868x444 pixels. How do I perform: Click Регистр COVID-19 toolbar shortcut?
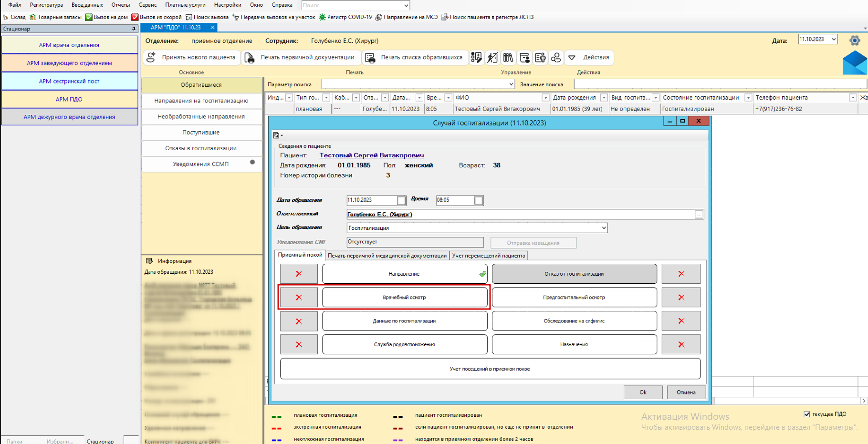coord(345,17)
